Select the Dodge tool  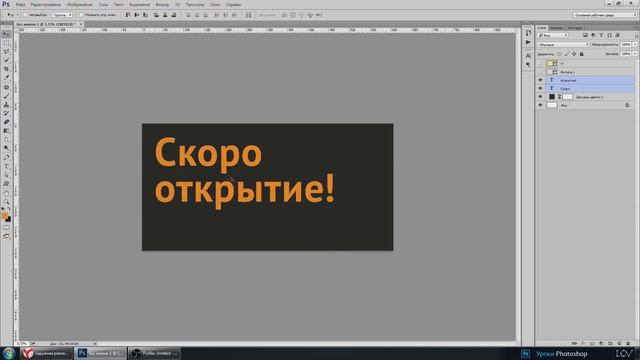tap(6, 148)
